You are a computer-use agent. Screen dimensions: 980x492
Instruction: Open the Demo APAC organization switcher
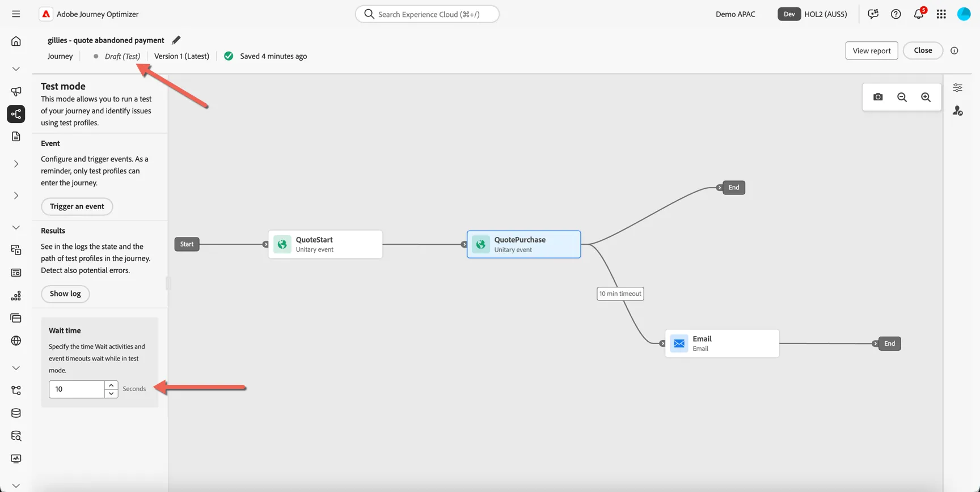tap(736, 14)
